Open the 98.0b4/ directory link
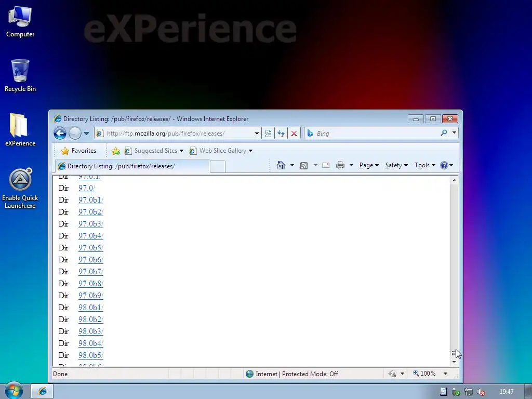532x399 pixels. pyautogui.click(x=90, y=343)
